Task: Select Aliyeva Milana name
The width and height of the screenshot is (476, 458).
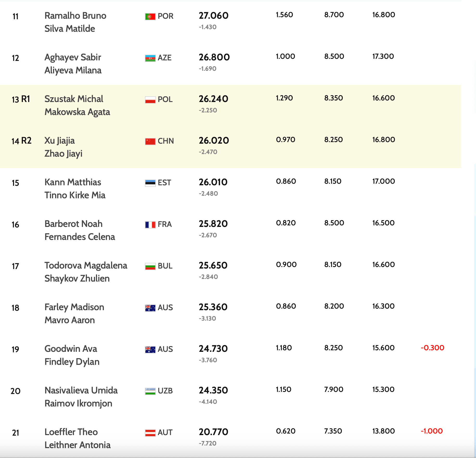Action: 73,70
